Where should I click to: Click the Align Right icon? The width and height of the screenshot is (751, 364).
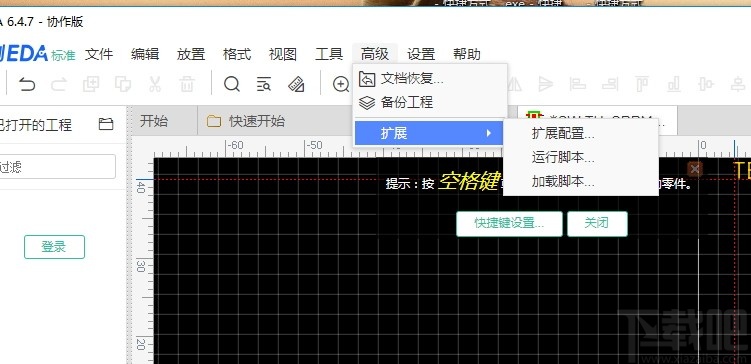click(x=610, y=85)
